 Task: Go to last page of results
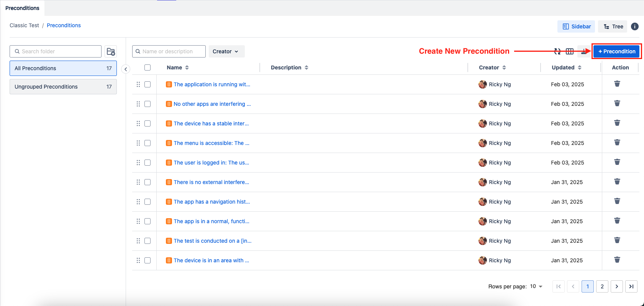click(631, 286)
